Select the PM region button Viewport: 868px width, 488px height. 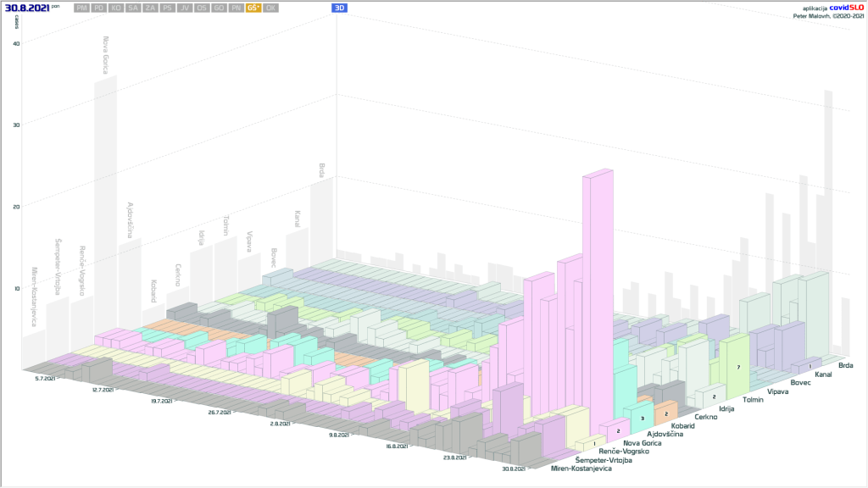click(81, 8)
